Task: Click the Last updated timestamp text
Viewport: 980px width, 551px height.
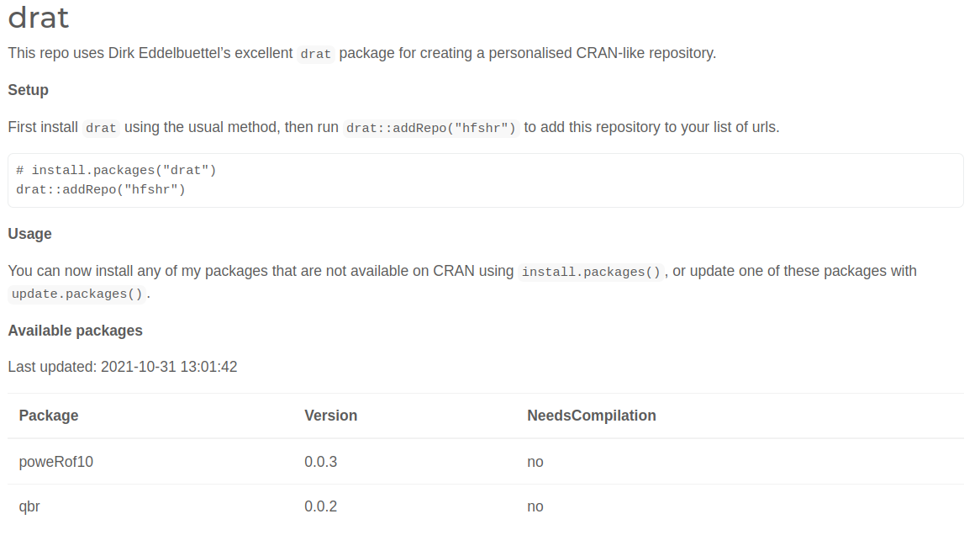Action: coord(123,367)
